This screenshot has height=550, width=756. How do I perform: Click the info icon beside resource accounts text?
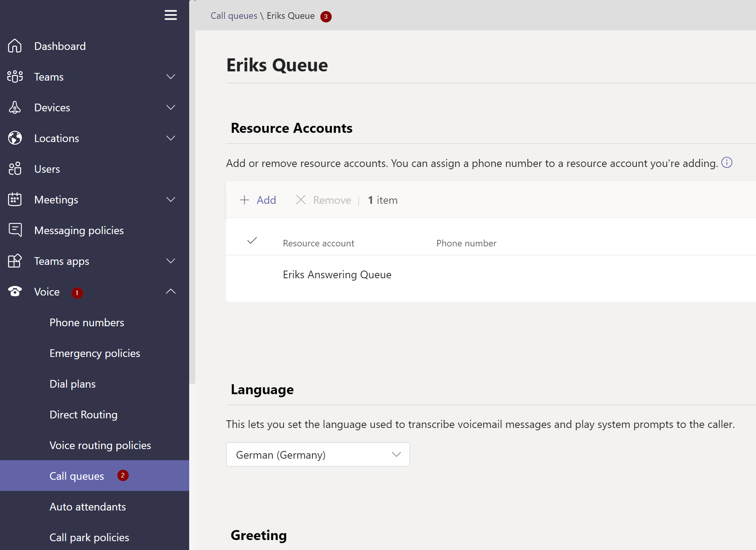[726, 163]
